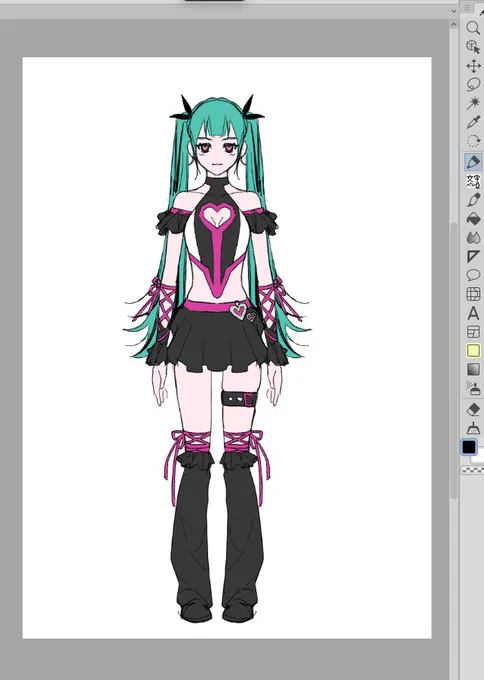Select the Auto select magic wand tool
484x680 pixels.
(473, 103)
